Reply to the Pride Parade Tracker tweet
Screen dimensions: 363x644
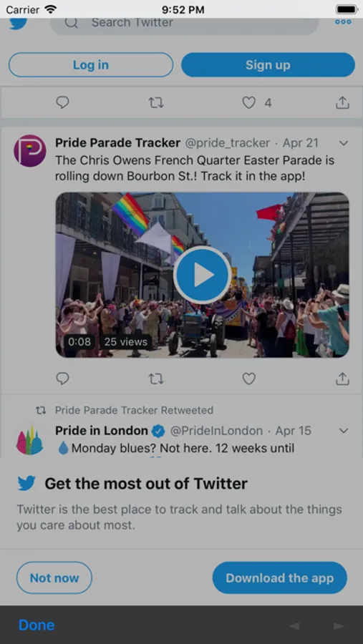point(62,379)
